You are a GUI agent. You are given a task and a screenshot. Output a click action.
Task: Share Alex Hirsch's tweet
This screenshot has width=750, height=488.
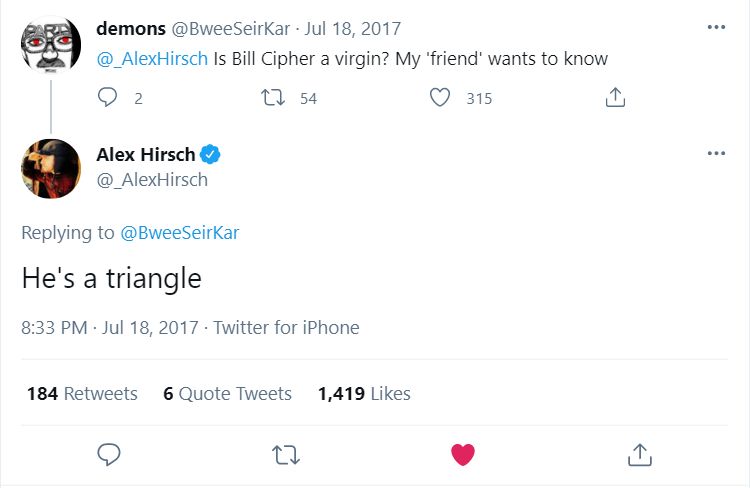(638, 455)
